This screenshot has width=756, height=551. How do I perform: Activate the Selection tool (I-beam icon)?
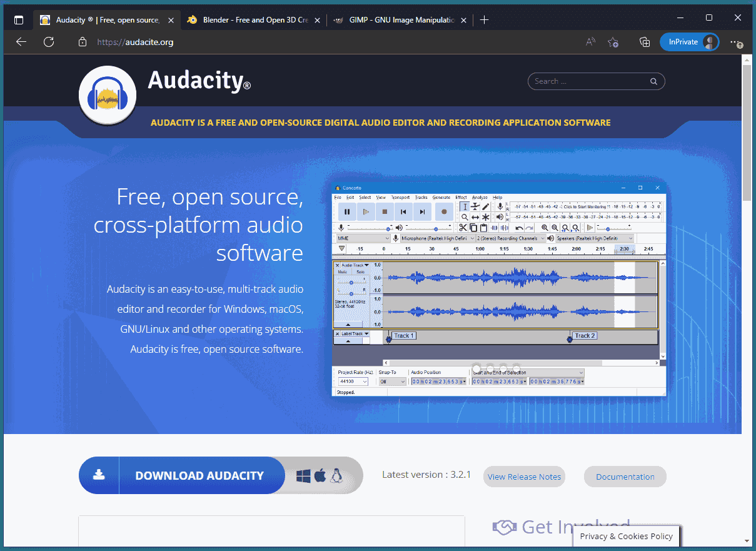click(465, 206)
